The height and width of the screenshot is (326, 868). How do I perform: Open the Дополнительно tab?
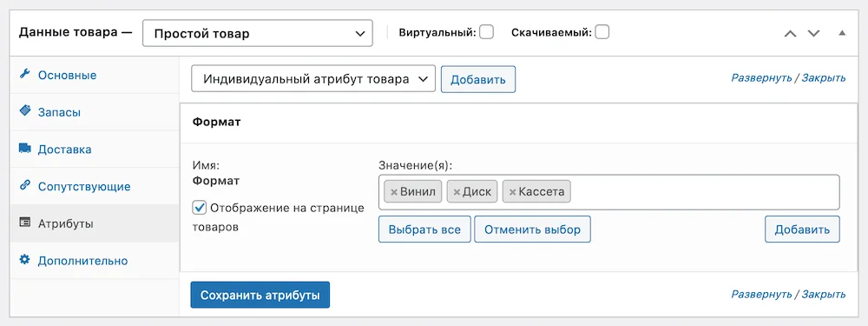(95, 261)
